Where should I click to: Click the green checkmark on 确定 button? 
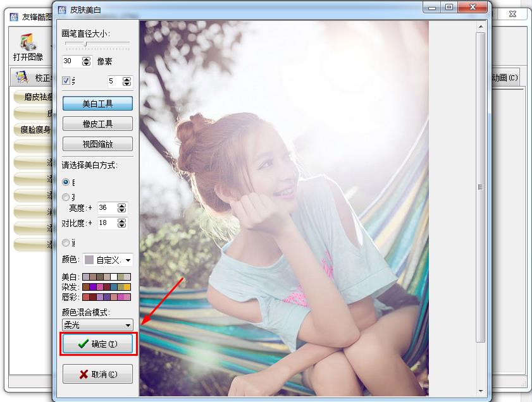point(82,344)
